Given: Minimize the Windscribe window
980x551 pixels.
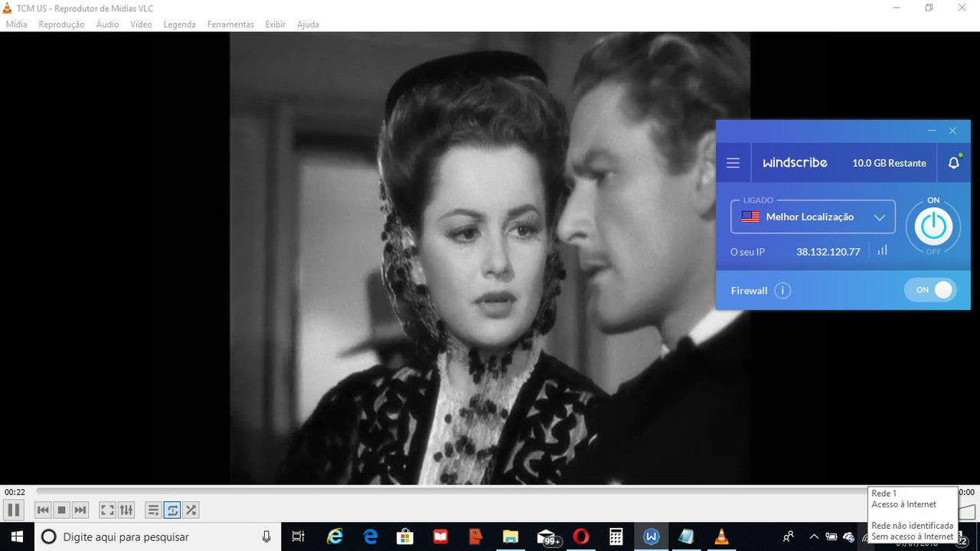Looking at the screenshot, I should (x=932, y=131).
